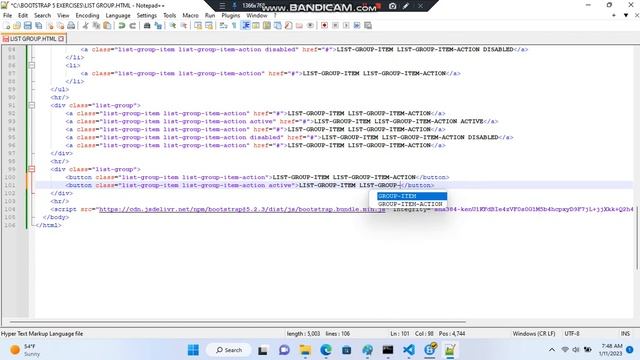Click the New file toolbar icon

tap(7, 26)
